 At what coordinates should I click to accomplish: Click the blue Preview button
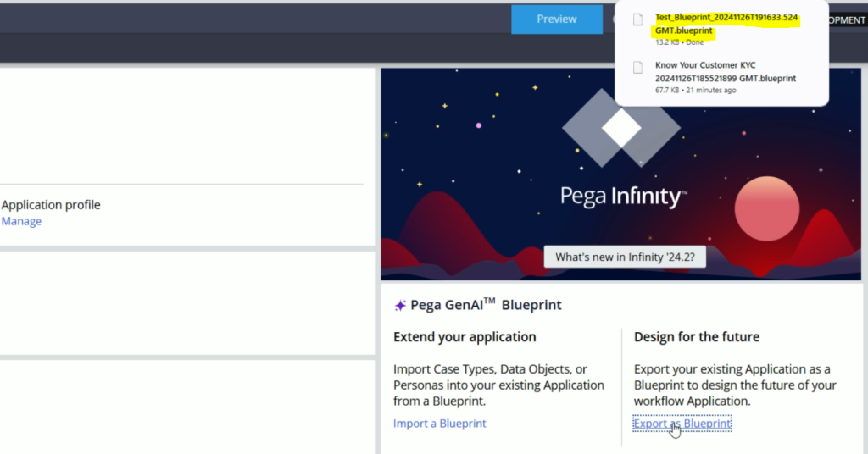(556, 19)
